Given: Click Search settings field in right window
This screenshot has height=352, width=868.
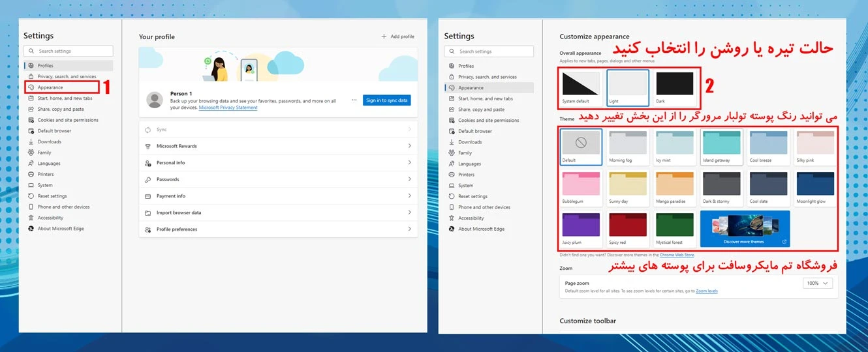Looking at the screenshot, I should point(489,51).
